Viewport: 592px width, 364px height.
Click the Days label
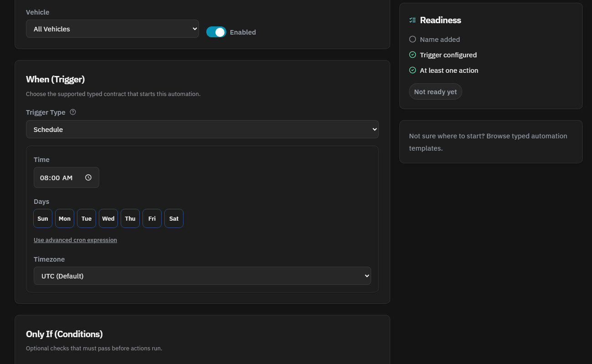click(41, 201)
